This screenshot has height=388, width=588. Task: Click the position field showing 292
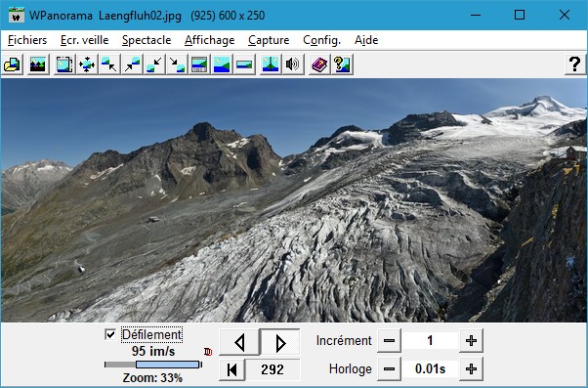click(273, 369)
